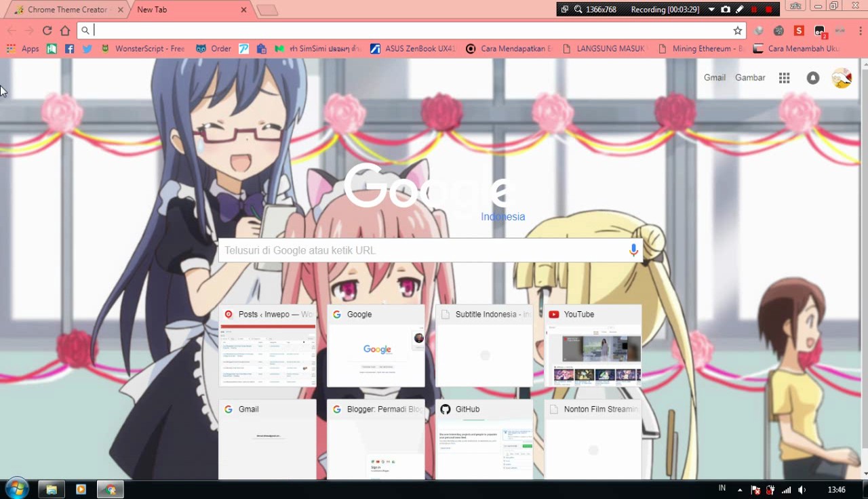Screen dimensions: 868x499
Task: Open the Cara Mendapatkan bookmark
Action: (509, 49)
